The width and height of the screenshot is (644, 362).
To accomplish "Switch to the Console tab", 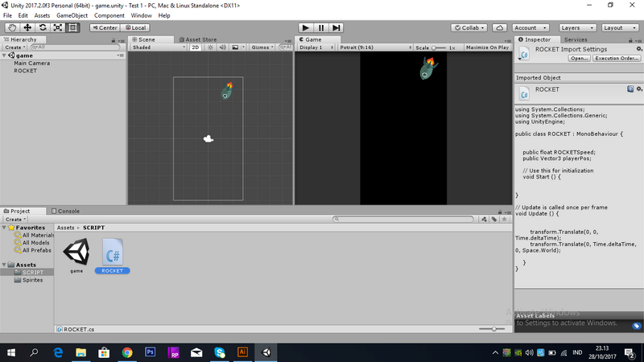I will click(x=66, y=211).
